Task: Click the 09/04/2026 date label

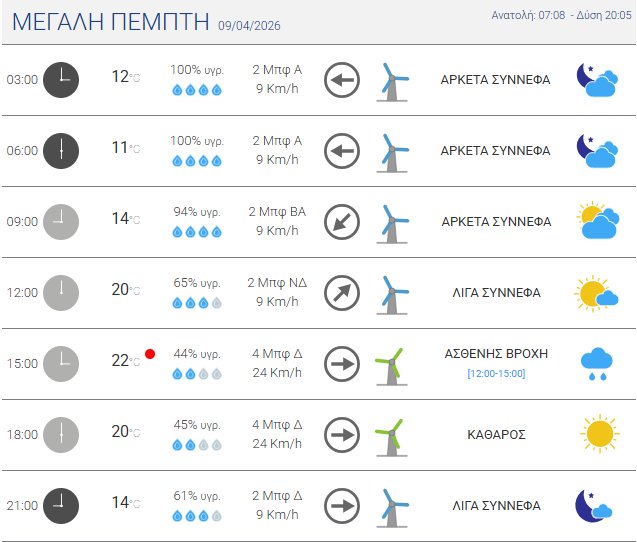Action: [x=250, y=27]
